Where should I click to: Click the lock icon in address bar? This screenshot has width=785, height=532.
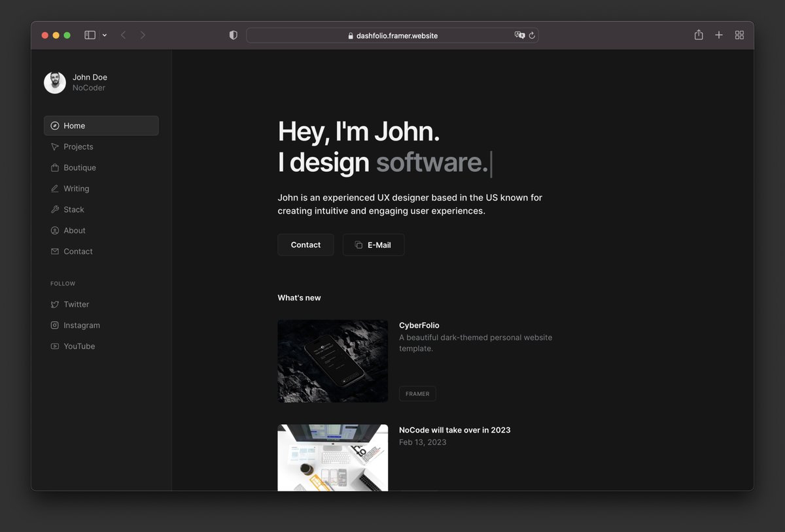pos(351,36)
